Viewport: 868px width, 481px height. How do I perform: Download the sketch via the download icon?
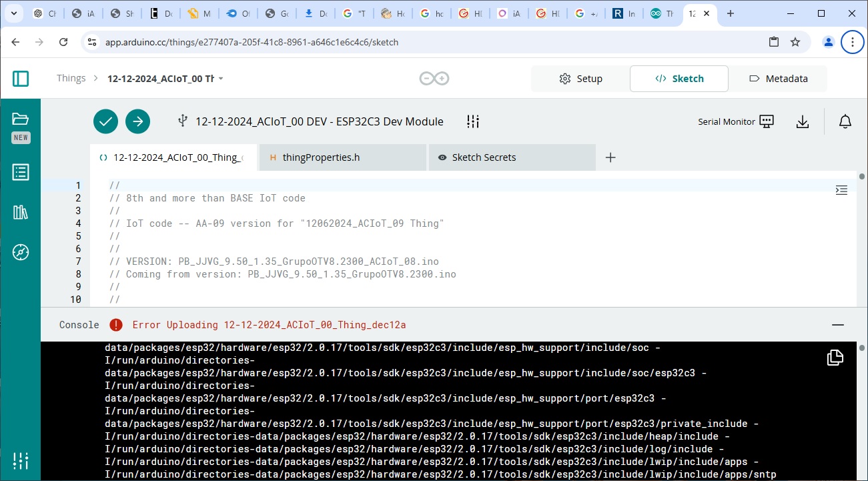pos(802,121)
